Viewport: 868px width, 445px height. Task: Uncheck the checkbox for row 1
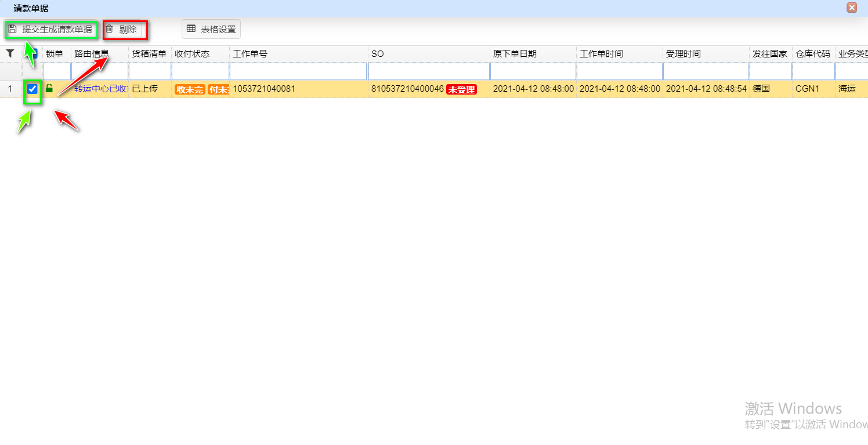[32, 89]
